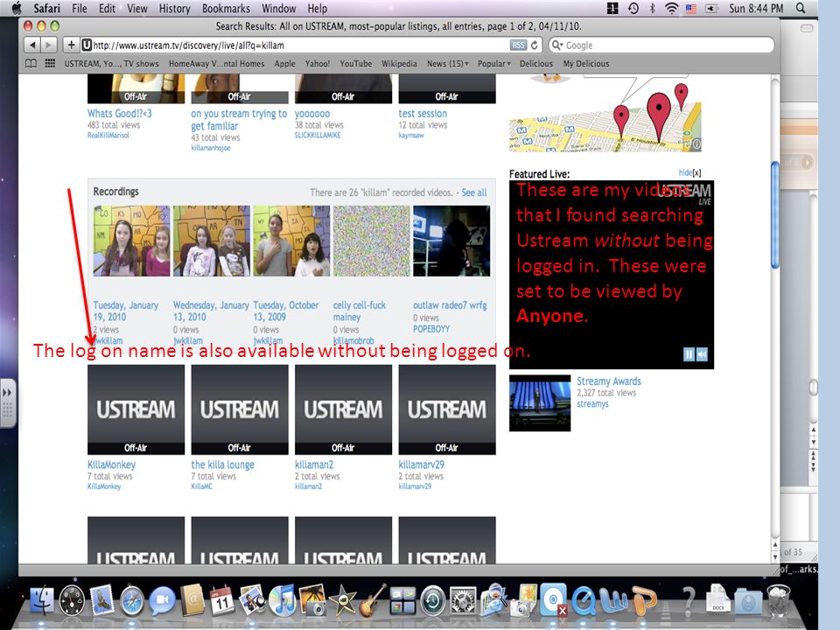Open test session channel link
Screen dimensions: 840x630
tap(423, 114)
